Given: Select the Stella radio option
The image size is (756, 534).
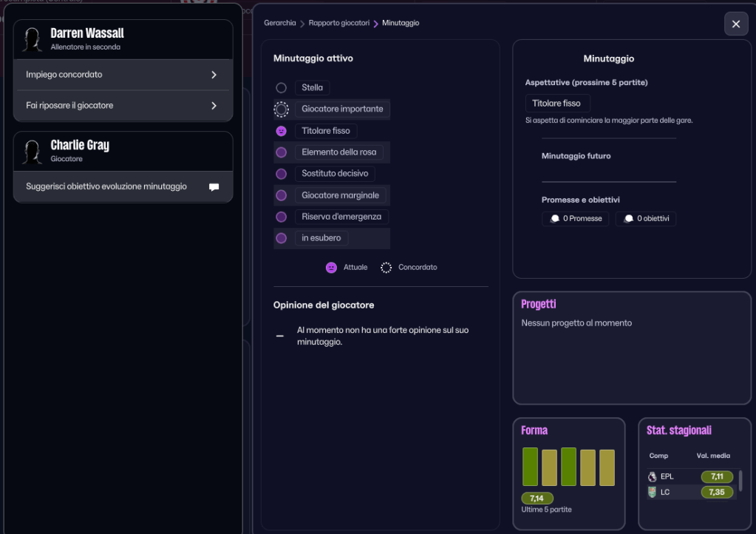Looking at the screenshot, I should tap(281, 88).
